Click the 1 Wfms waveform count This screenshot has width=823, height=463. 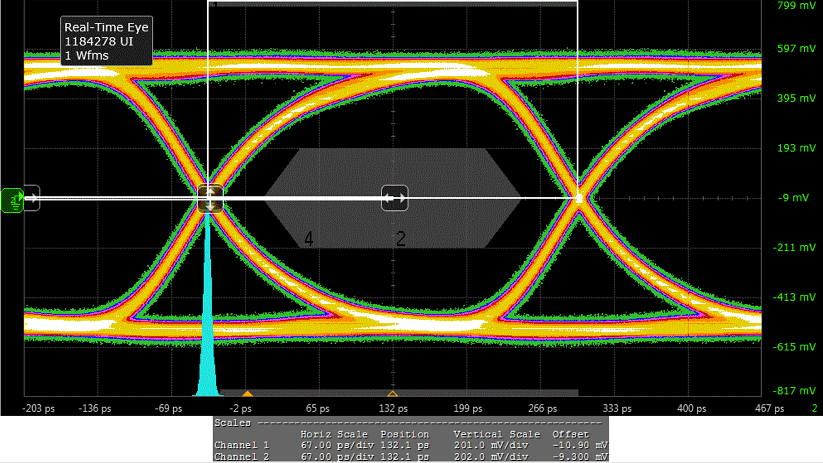[x=86, y=56]
